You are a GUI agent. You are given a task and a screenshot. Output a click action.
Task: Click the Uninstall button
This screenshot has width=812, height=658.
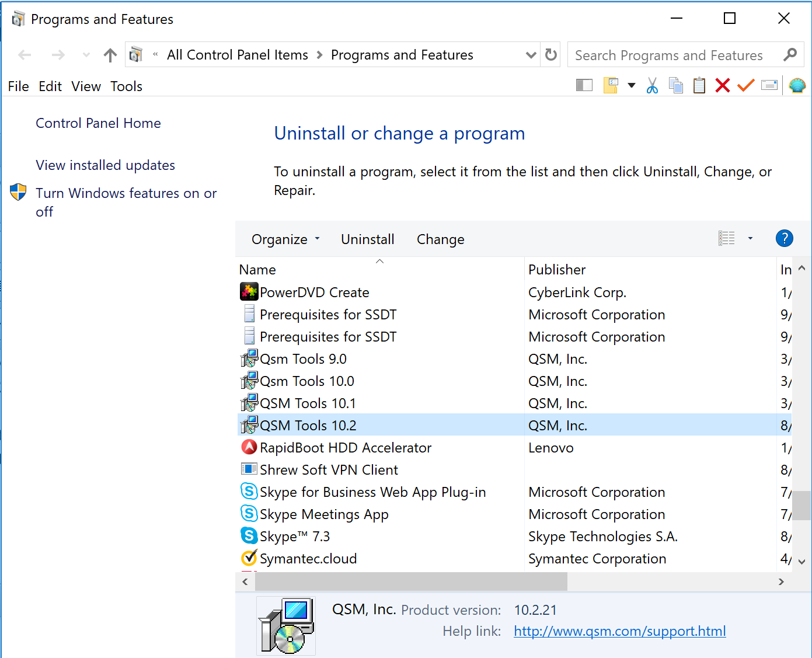pos(368,239)
